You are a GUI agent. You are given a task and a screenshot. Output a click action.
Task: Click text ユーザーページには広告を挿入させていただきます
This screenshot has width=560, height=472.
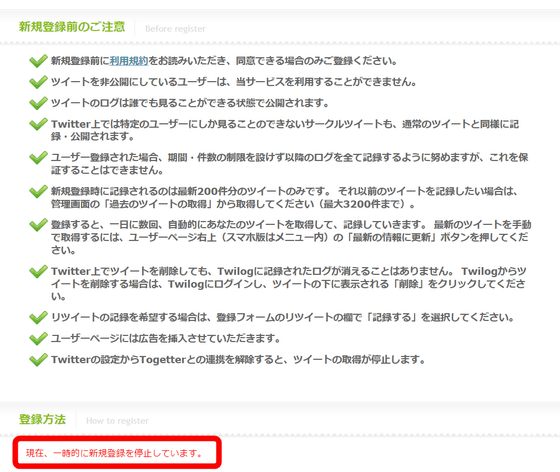tap(165, 338)
